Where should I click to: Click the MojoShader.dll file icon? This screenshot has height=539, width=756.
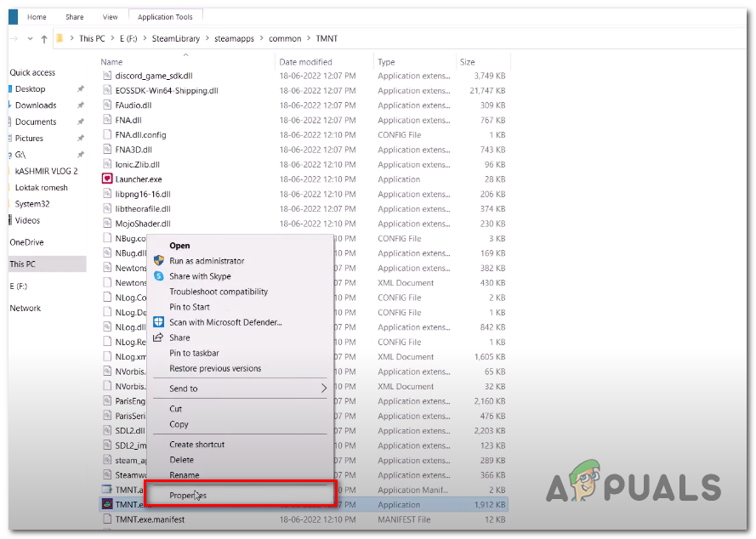[x=107, y=224]
